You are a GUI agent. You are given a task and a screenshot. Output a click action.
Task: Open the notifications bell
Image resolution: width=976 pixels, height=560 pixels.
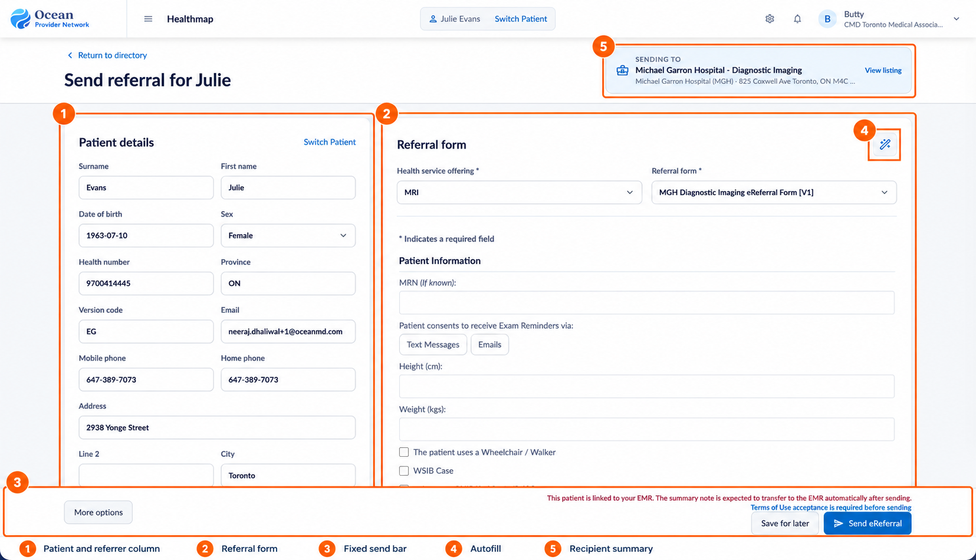(797, 19)
